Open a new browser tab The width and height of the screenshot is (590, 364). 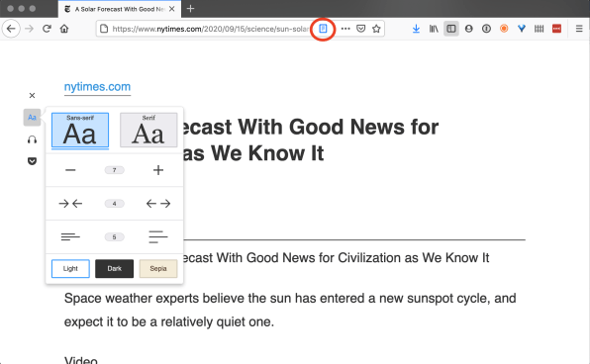coord(190,9)
